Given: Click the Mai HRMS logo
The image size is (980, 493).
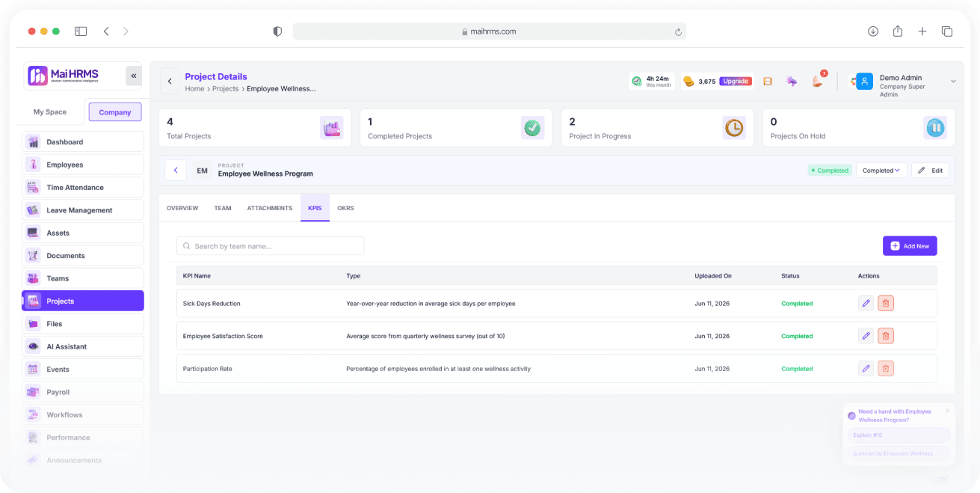Looking at the screenshot, I should (64, 76).
